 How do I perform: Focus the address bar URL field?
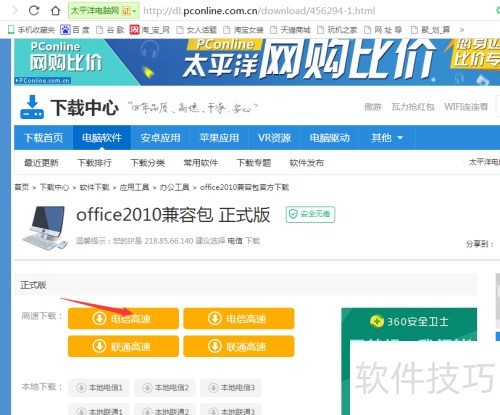click(259, 11)
